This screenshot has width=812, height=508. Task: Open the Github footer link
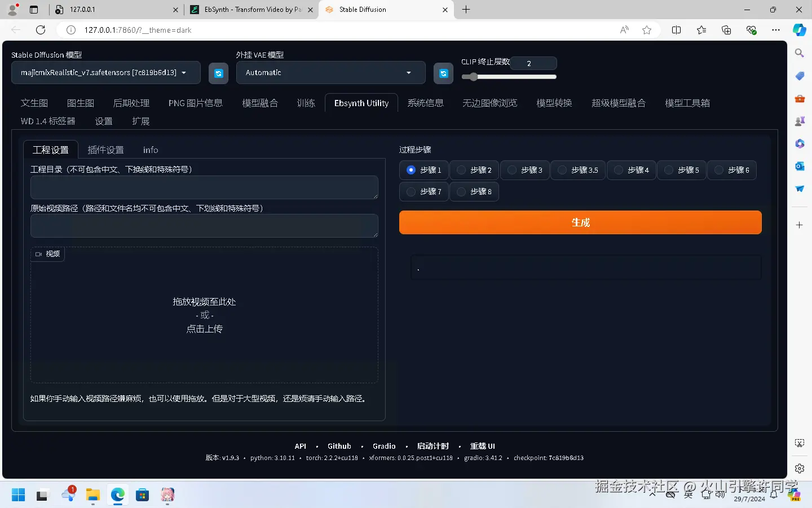pyautogui.click(x=339, y=446)
